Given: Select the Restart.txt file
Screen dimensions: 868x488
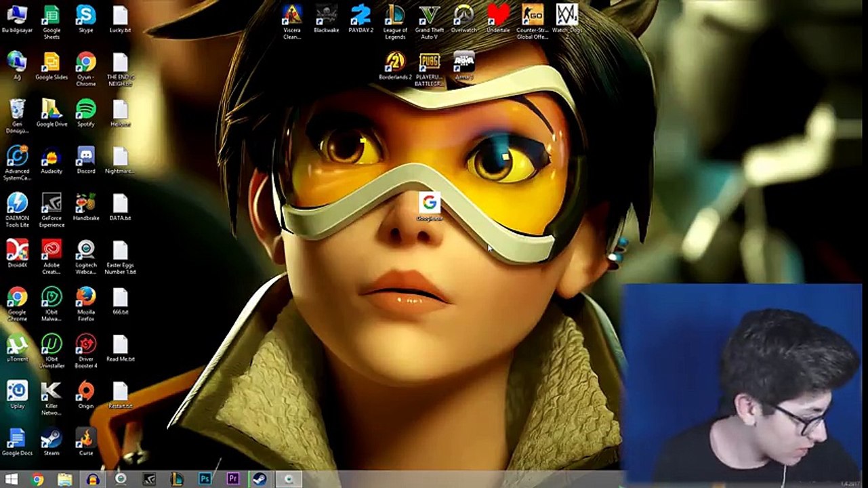Looking at the screenshot, I should click(x=120, y=394).
